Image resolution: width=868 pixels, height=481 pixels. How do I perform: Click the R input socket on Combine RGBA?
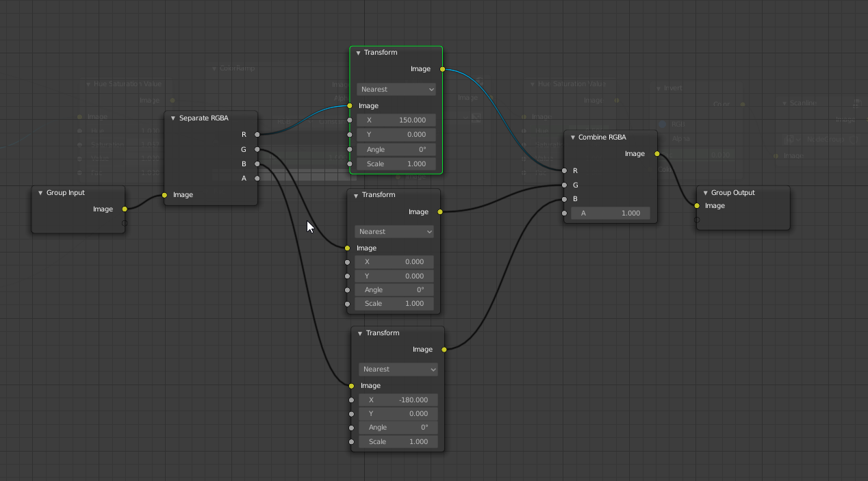coord(564,170)
